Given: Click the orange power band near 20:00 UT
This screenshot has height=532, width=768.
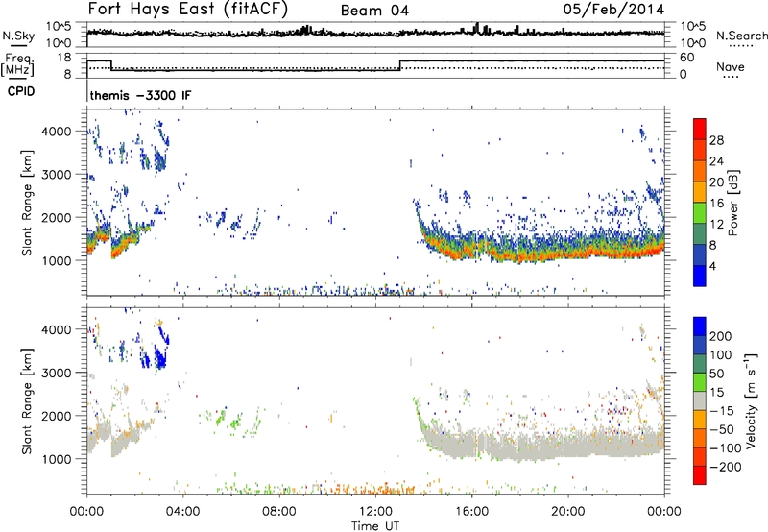Looking at the screenshot, I should (x=567, y=254).
